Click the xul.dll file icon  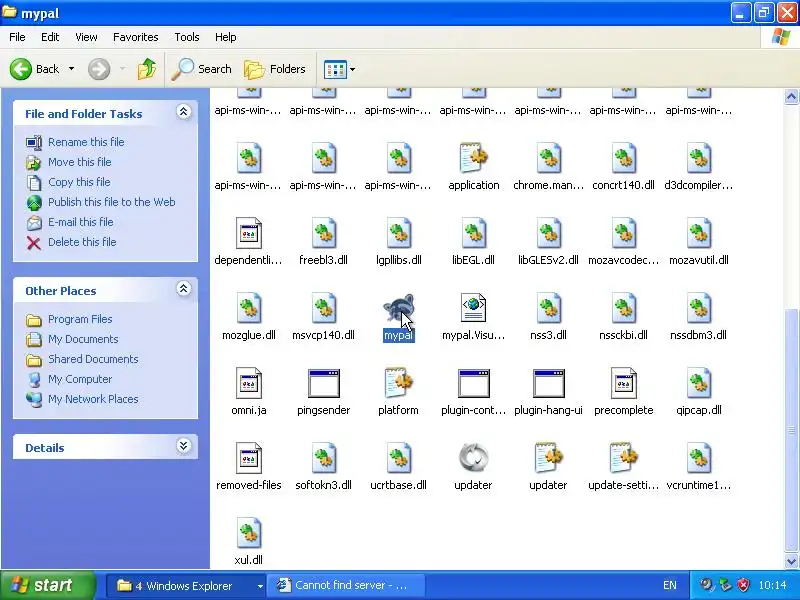point(248,533)
